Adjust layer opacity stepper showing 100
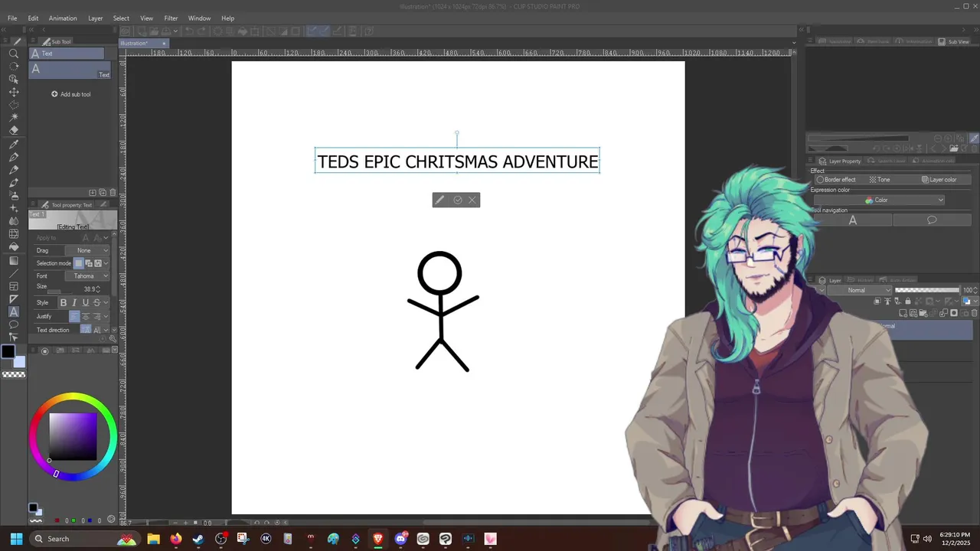Screen dimensions: 980x551 coord(975,291)
